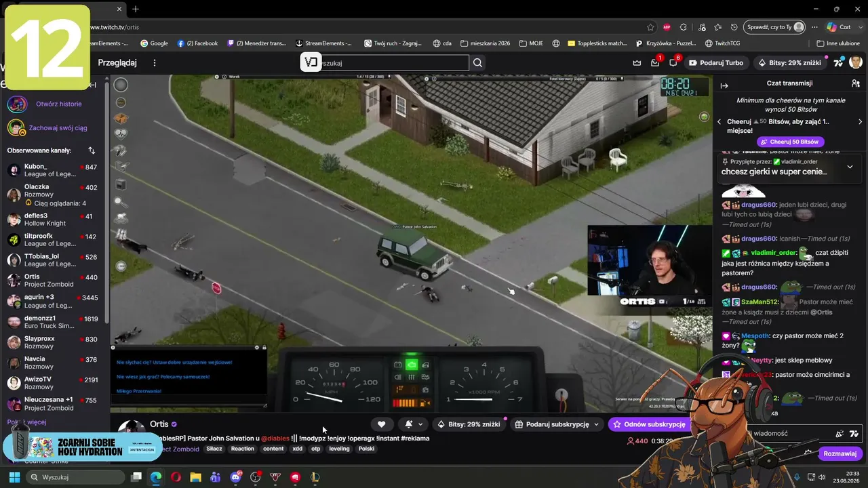Open the browser settings three-dot menu
This screenshot has width=868, height=488.
coord(814,27)
